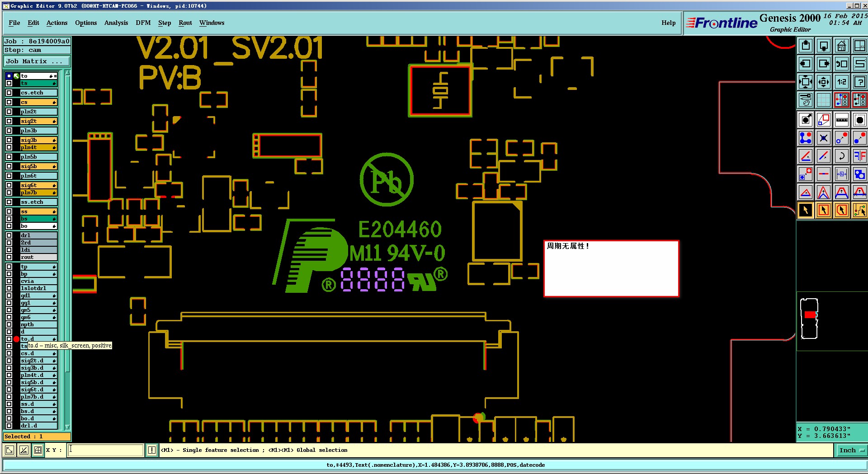
Task: Click the angle coordinate mode button left of X Y
Action: (24, 450)
